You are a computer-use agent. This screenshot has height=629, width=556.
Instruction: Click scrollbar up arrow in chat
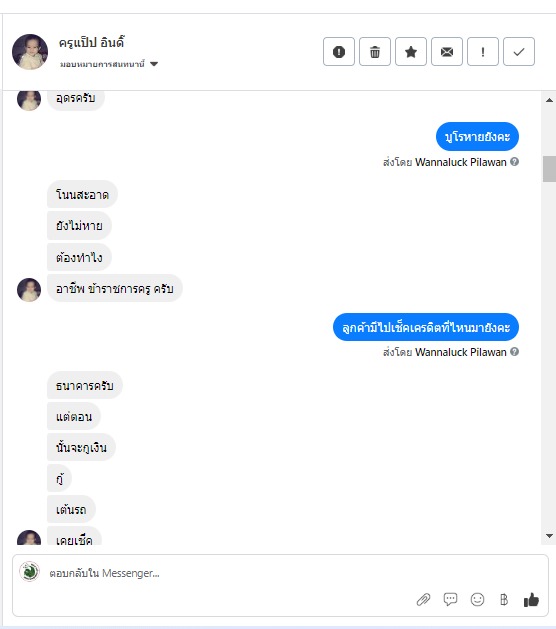(x=549, y=100)
